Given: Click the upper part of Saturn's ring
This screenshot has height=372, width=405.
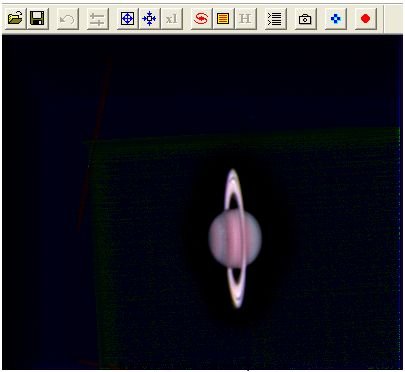Looking at the screenshot, I should tap(233, 190).
